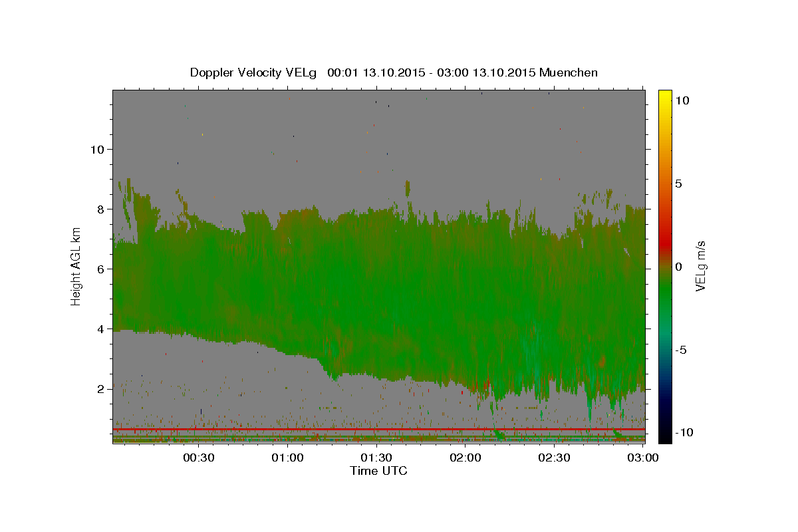Click the 02:30 time tick label
The image size is (798, 532).
[554, 458]
